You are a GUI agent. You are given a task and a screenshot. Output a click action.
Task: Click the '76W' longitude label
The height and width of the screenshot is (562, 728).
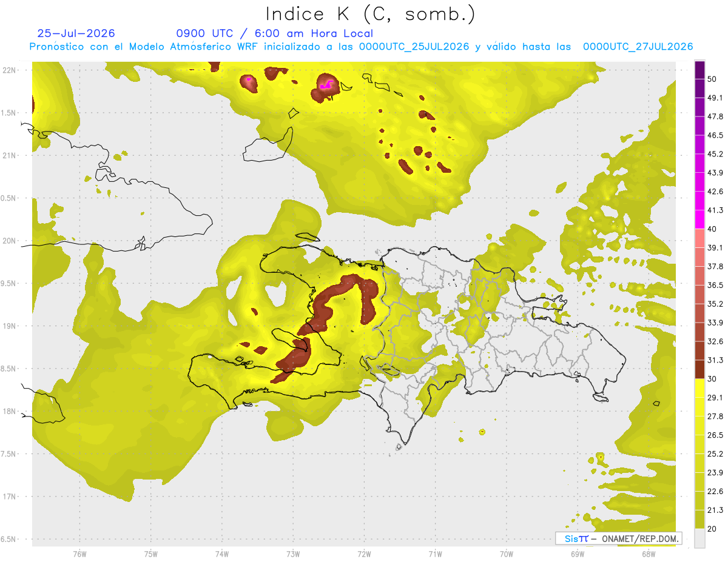point(79,554)
